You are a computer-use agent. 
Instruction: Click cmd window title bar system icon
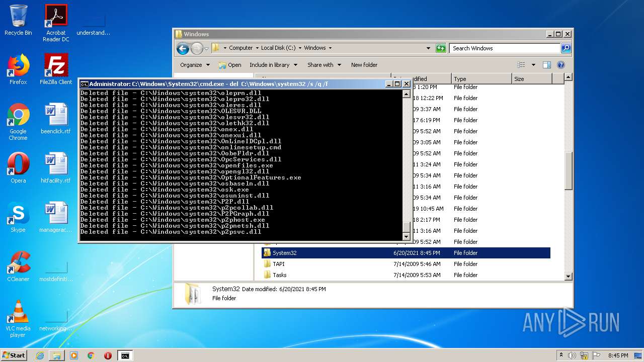(x=85, y=84)
